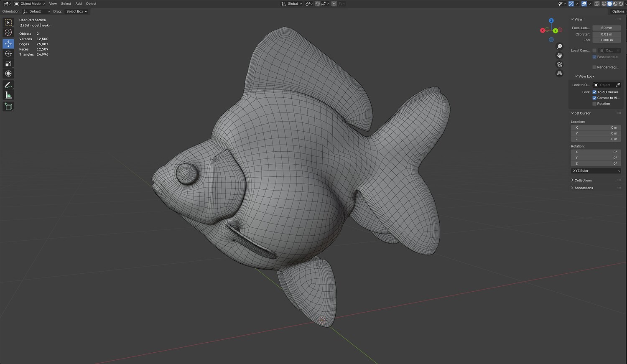Switch to the Scale tool
The height and width of the screenshot is (364, 627).
pos(8,64)
